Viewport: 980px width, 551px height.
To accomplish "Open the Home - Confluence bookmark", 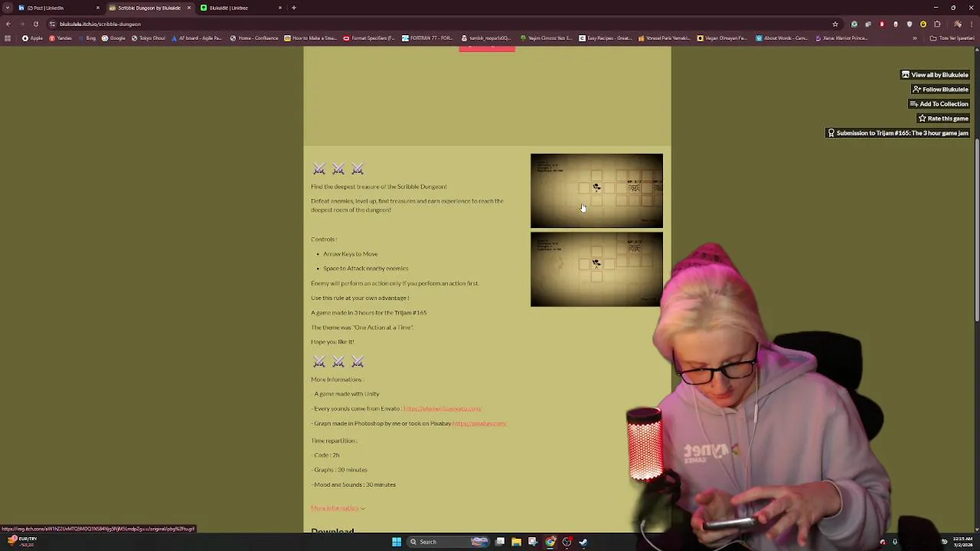I will click(x=255, y=38).
